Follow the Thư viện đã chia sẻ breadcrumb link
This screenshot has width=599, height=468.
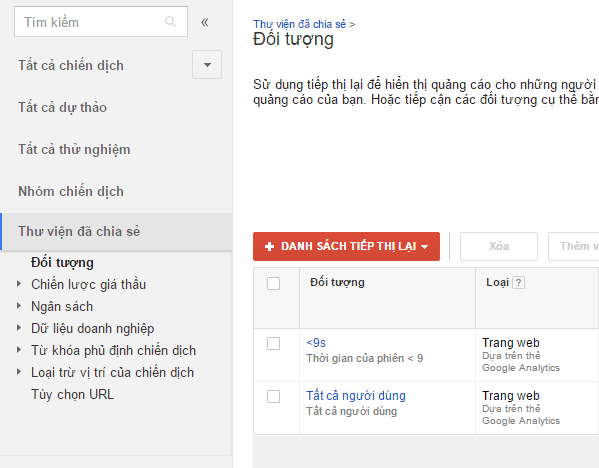300,24
